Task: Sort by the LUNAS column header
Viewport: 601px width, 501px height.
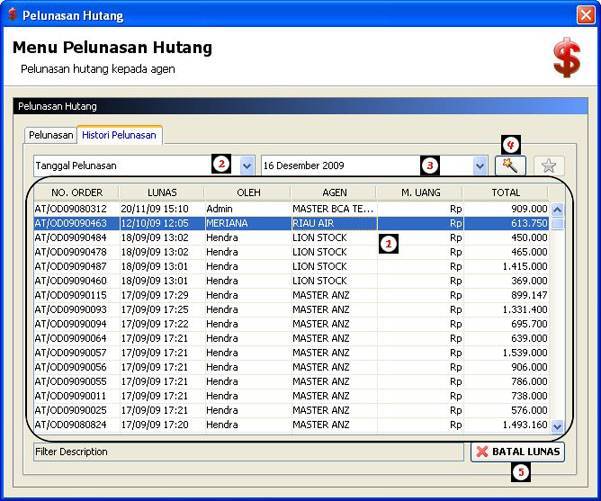Action: 162,192
